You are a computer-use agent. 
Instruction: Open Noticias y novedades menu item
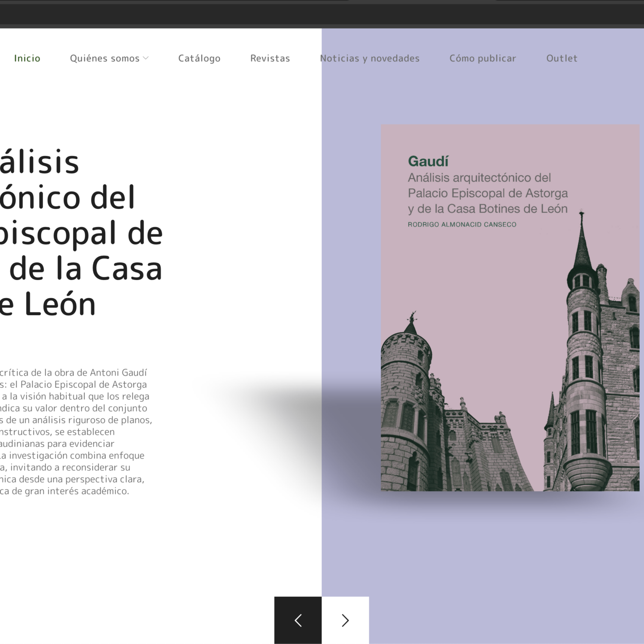(x=370, y=58)
